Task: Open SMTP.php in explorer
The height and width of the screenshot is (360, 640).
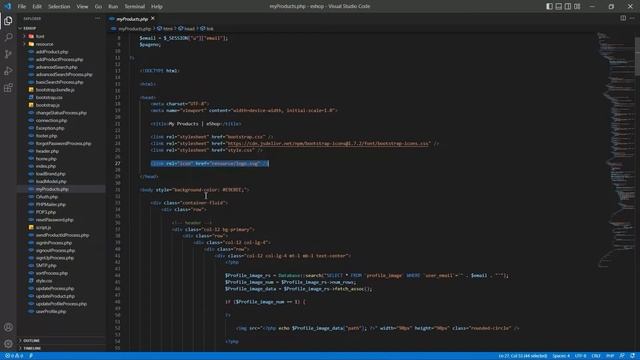Action: 46,265
